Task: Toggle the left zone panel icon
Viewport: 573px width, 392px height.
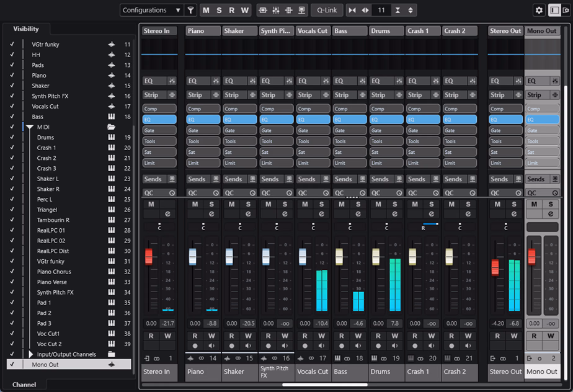Action: [x=554, y=11]
